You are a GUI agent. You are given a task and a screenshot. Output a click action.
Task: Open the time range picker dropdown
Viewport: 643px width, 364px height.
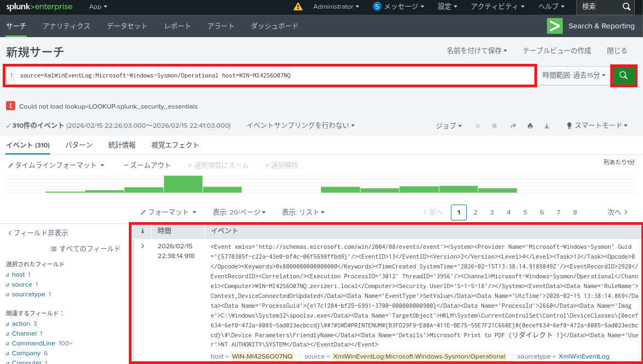[x=574, y=75]
